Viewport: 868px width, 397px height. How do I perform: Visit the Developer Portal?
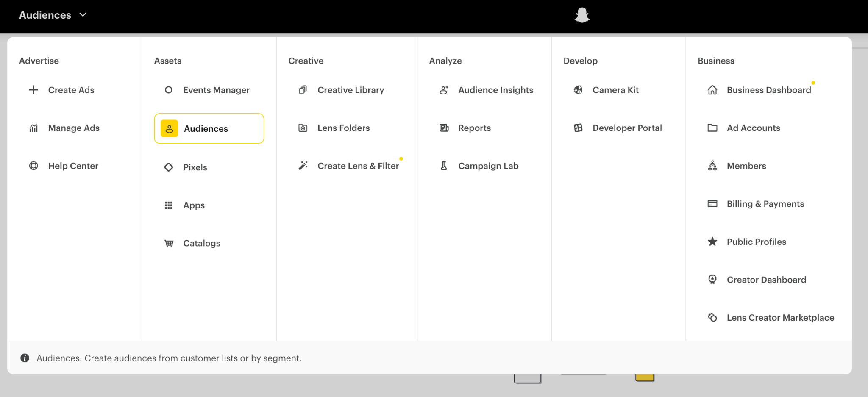[x=627, y=128]
